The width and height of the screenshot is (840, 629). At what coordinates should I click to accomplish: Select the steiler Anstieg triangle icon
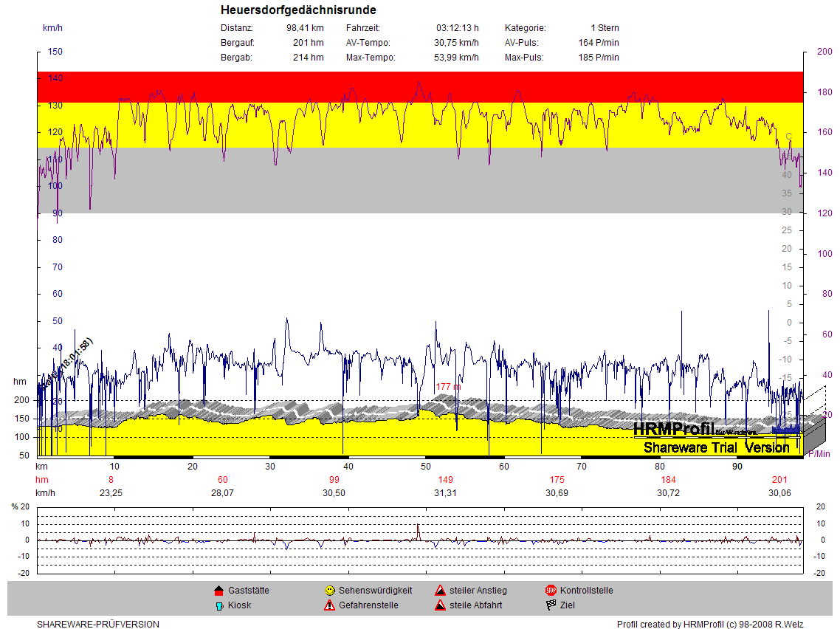coord(440,591)
